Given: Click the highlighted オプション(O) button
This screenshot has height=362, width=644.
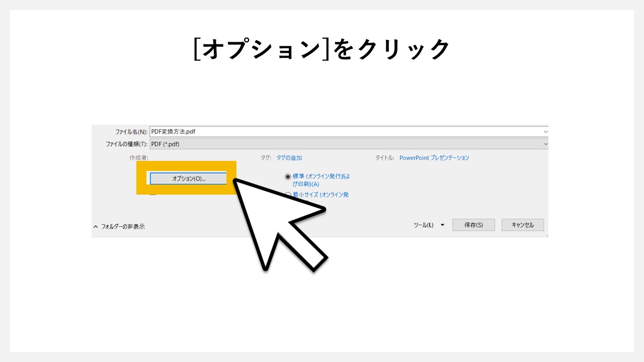Looking at the screenshot, I should [x=188, y=178].
